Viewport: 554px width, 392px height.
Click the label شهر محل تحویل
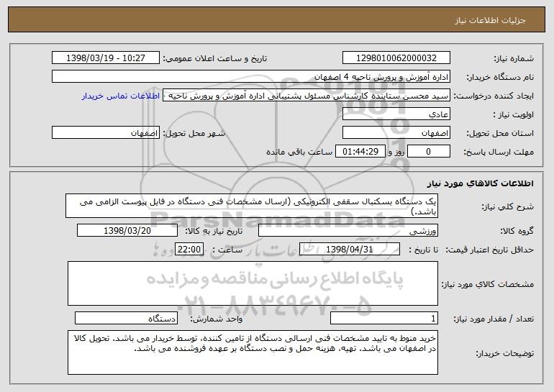(x=194, y=134)
